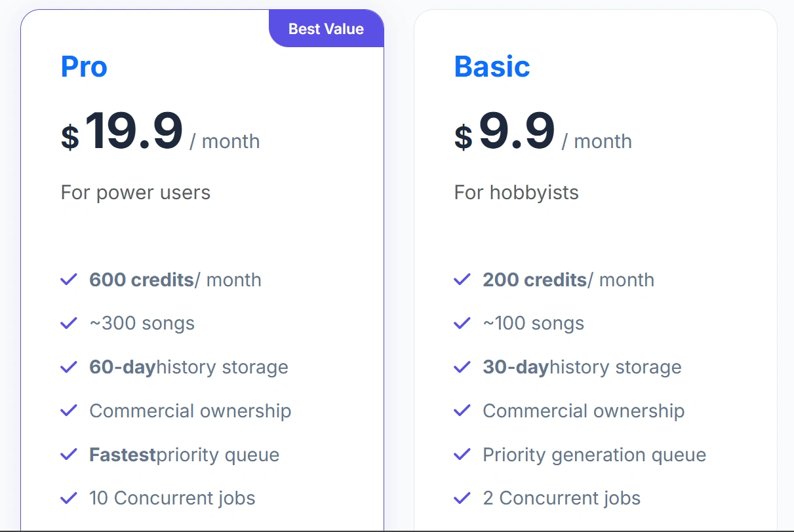Viewport: 794px width, 532px height.
Task: Click the '600 credits/ month' feature text
Action: tap(175, 280)
